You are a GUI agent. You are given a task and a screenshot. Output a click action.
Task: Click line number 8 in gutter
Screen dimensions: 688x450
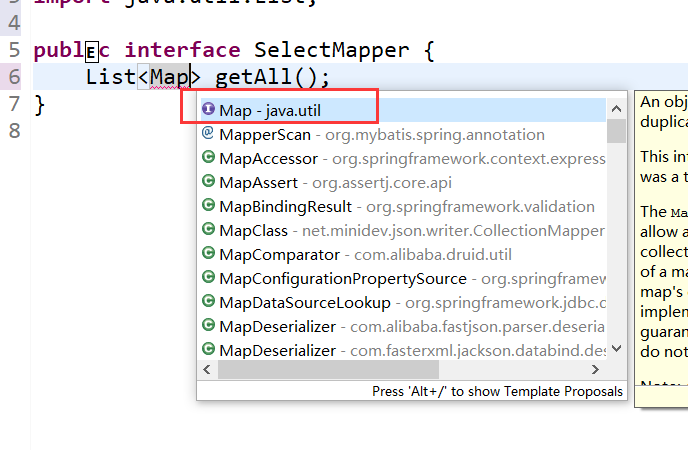14,131
